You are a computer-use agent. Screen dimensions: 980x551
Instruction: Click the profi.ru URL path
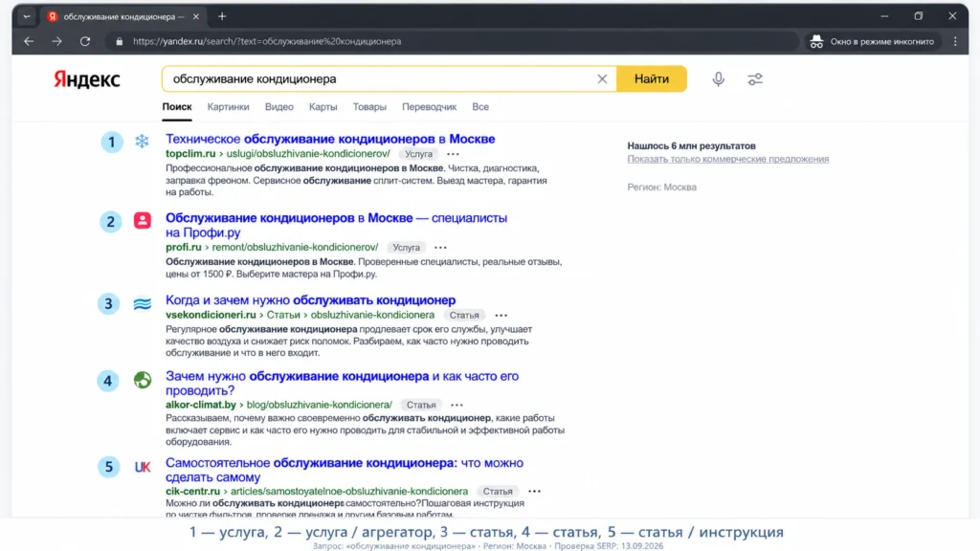[x=272, y=248]
